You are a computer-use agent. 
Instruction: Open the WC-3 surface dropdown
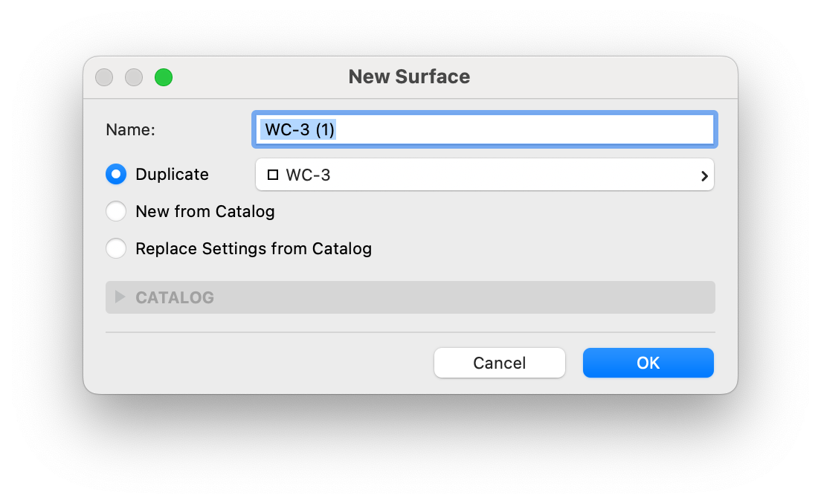[483, 175]
